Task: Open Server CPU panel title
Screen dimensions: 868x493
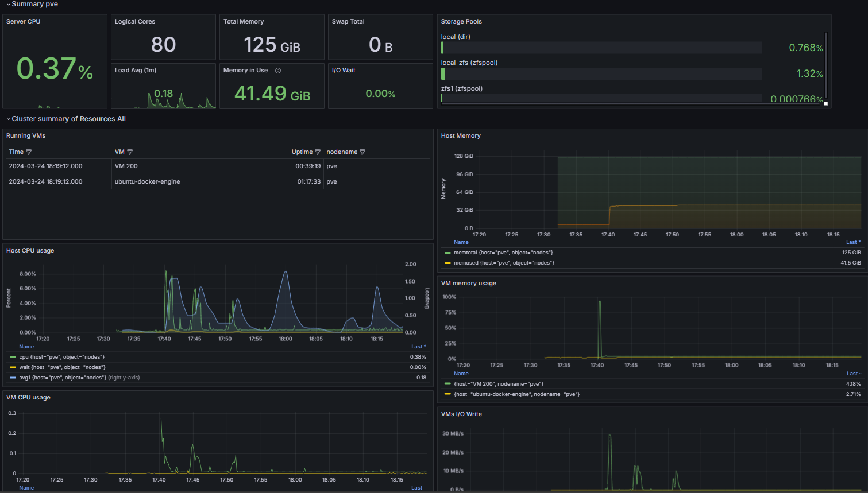Action: [24, 21]
